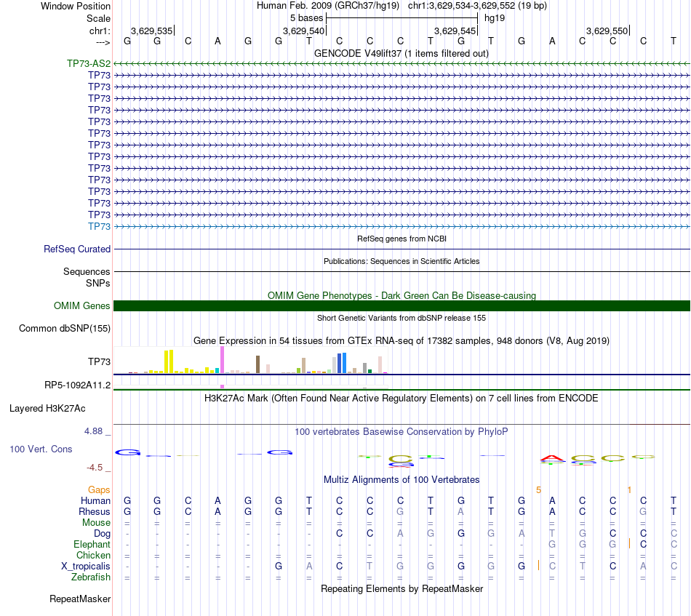
Task: Select the Elephant alignment row label
Action: pos(92,545)
